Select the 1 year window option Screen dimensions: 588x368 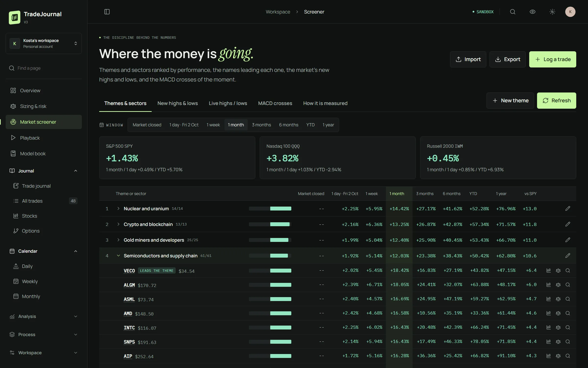coord(328,125)
